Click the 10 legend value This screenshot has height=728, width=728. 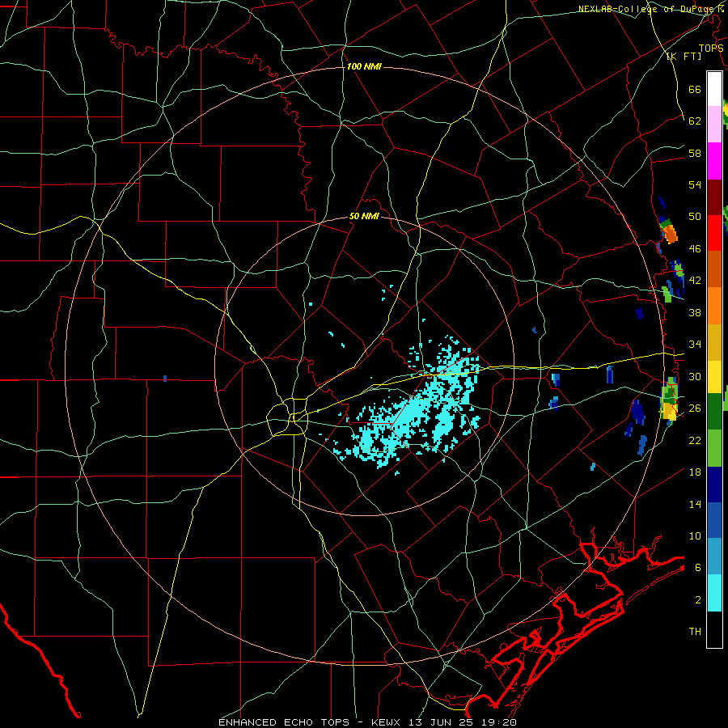click(x=695, y=535)
